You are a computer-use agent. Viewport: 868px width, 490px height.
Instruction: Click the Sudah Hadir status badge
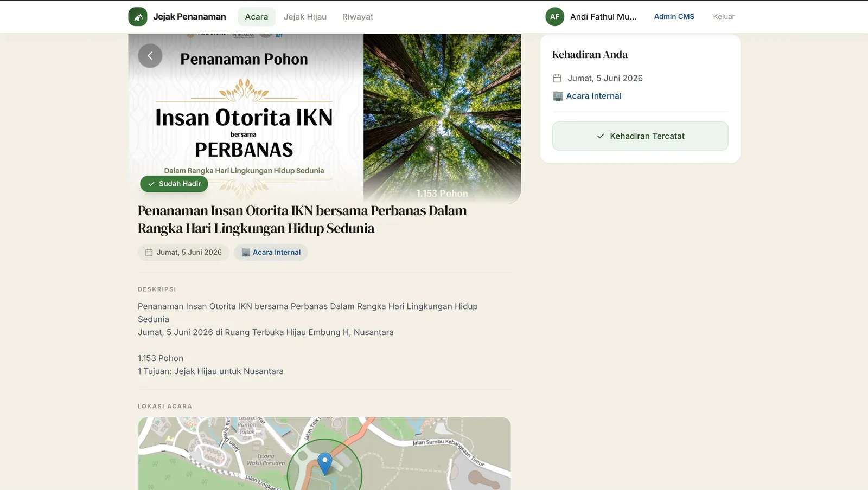(x=174, y=184)
